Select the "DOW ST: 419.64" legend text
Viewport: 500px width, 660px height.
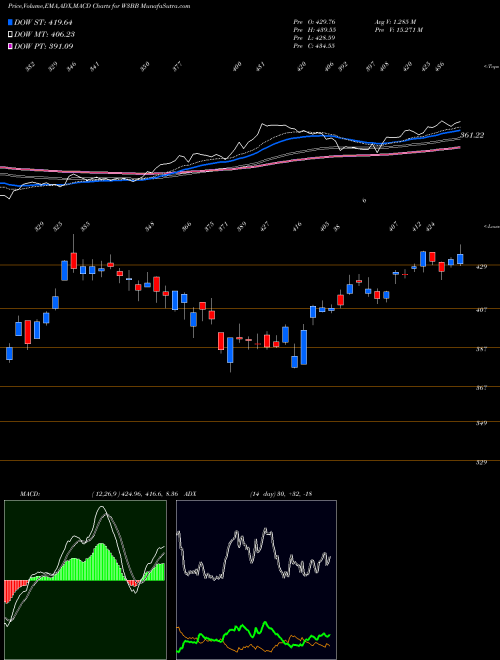pos(43,23)
